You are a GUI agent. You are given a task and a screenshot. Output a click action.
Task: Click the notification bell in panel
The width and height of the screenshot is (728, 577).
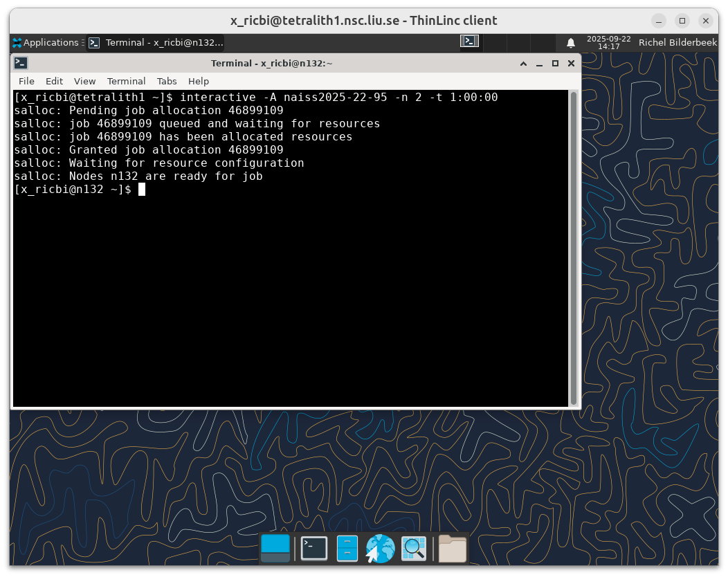[x=571, y=43]
